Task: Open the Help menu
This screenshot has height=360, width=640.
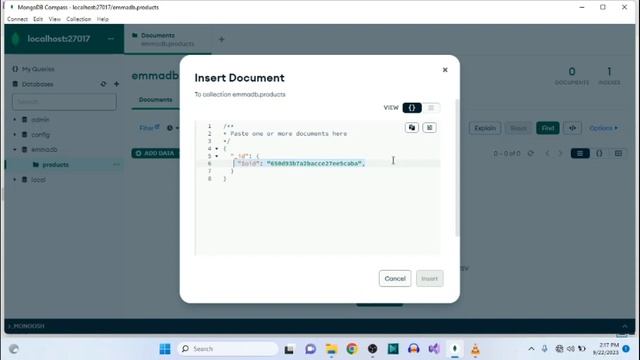Action: click(102, 19)
